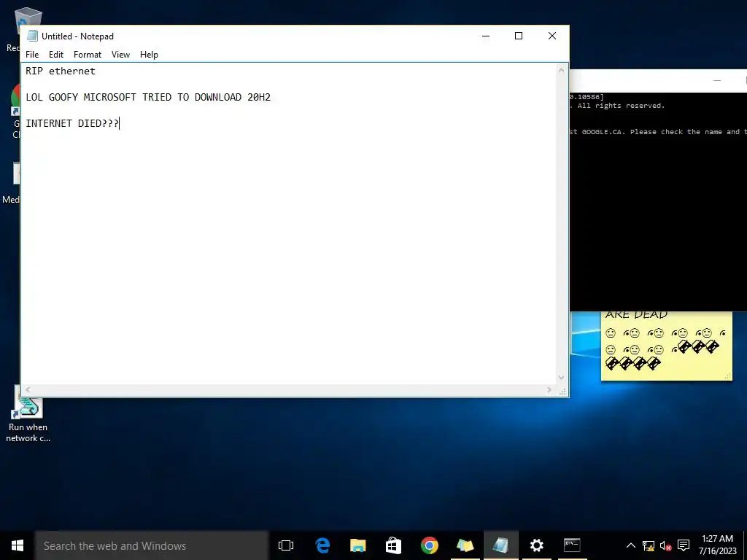Open Task View on the taskbar
The image size is (747, 560).
point(286,545)
